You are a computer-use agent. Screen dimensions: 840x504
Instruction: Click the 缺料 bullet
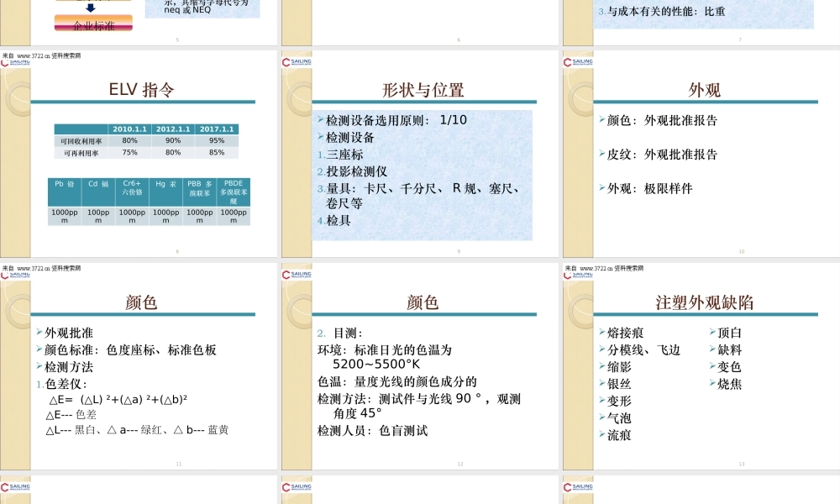point(726,350)
